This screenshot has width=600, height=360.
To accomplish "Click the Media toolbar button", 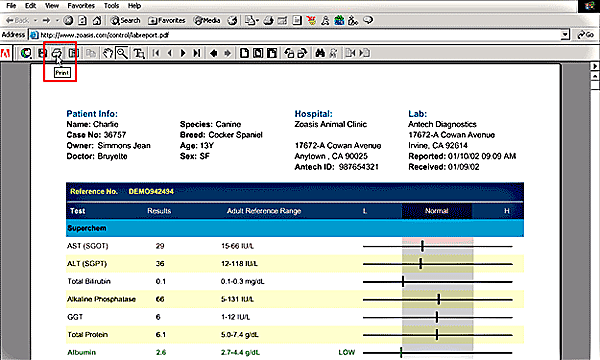I will 207,20.
